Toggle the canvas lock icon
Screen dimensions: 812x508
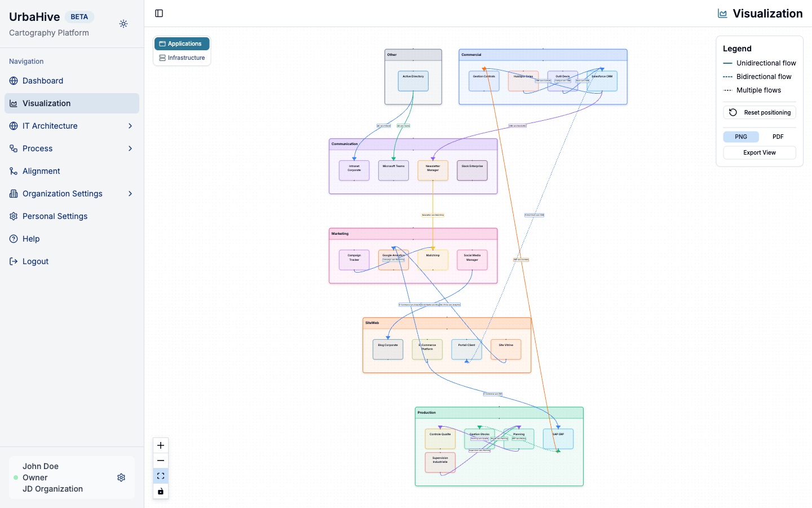[161, 491]
